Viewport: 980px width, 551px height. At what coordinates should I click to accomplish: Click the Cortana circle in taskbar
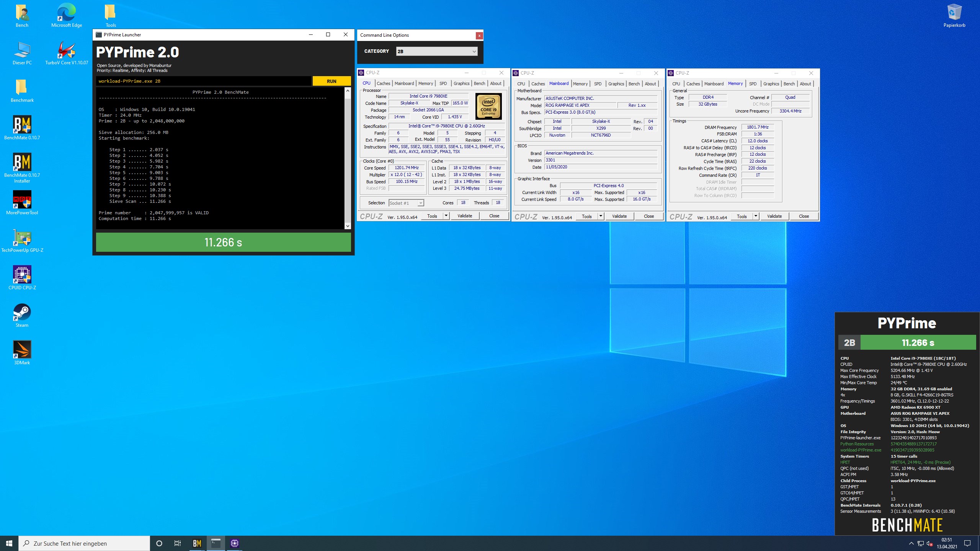click(159, 543)
